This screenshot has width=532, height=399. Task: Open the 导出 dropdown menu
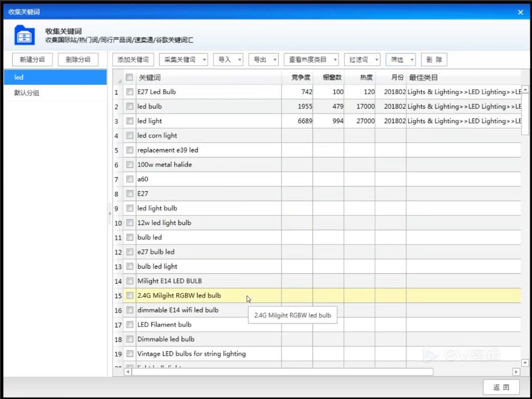(x=264, y=60)
